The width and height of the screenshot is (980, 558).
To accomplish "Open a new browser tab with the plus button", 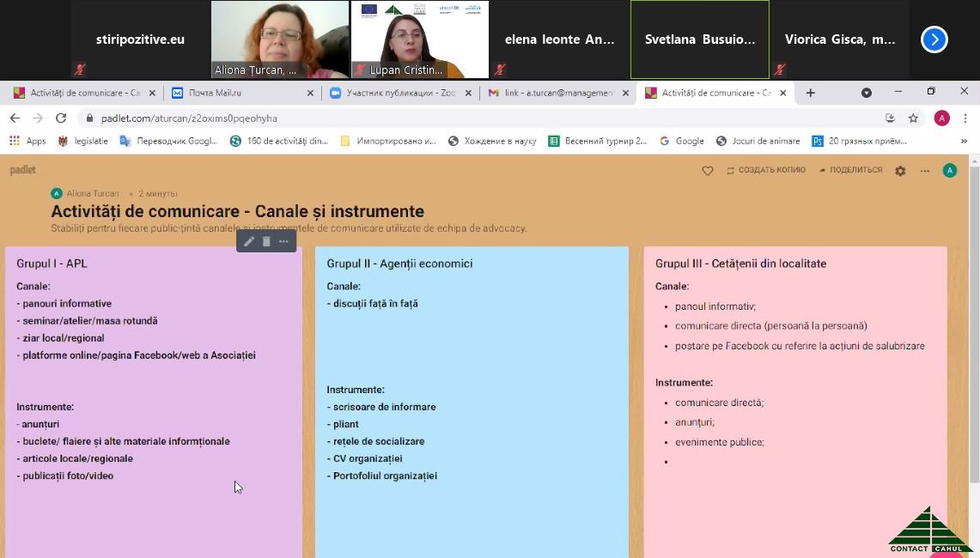I will click(810, 93).
